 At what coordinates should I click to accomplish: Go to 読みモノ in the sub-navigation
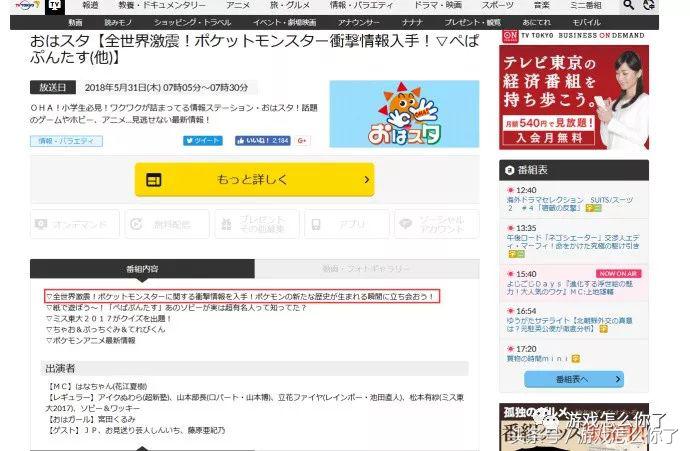[x=118, y=22]
